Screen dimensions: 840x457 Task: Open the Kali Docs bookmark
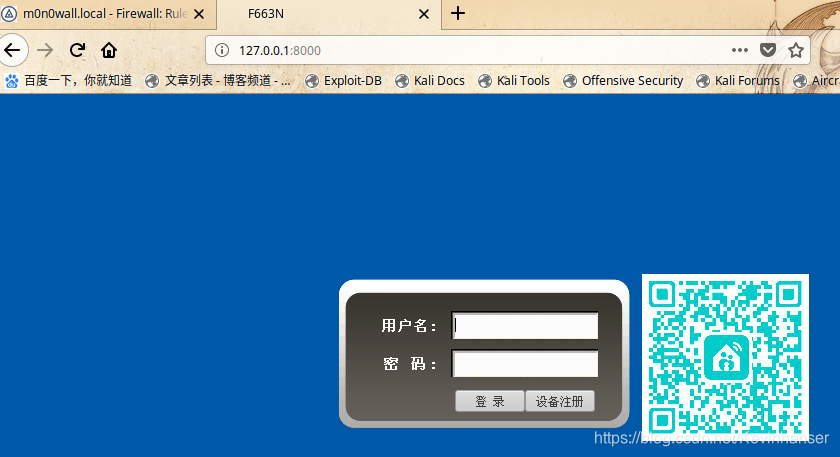(x=430, y=81)
